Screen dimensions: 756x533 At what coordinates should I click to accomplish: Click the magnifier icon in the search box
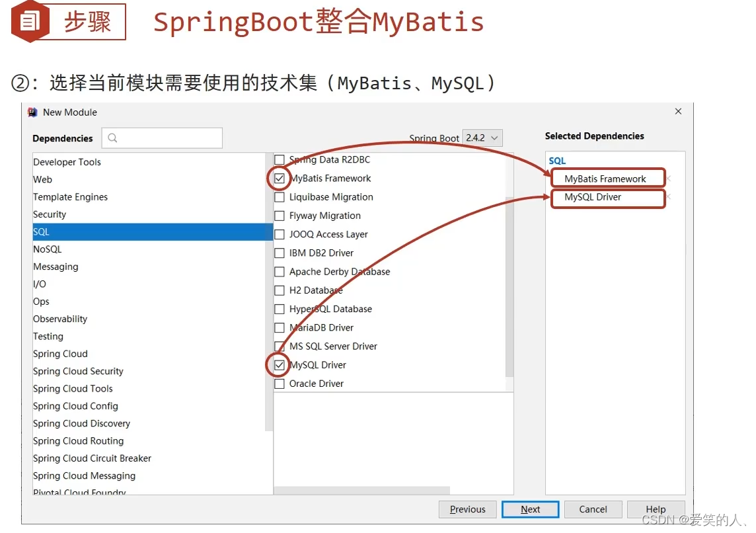click(x=111, y=138)
